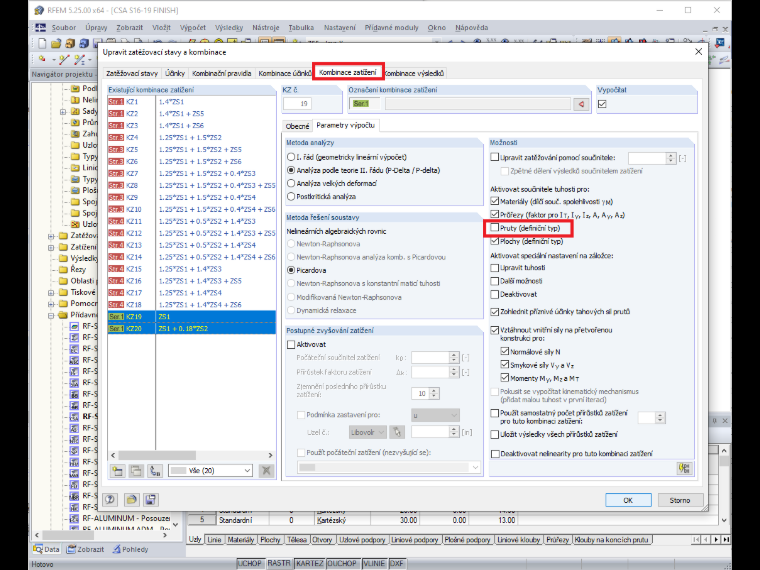Click the RFEM application icon in title bar
Screen dimensions: 760x570
(39, 10)
